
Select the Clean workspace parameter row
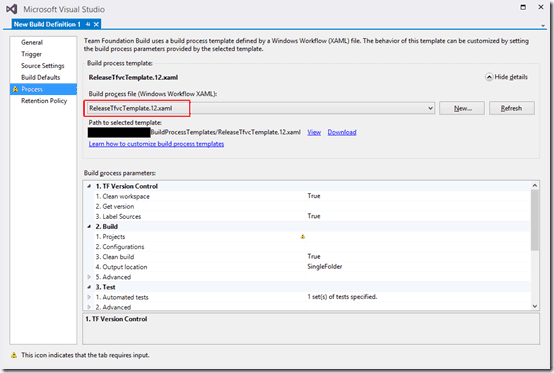tap(307, 196)
